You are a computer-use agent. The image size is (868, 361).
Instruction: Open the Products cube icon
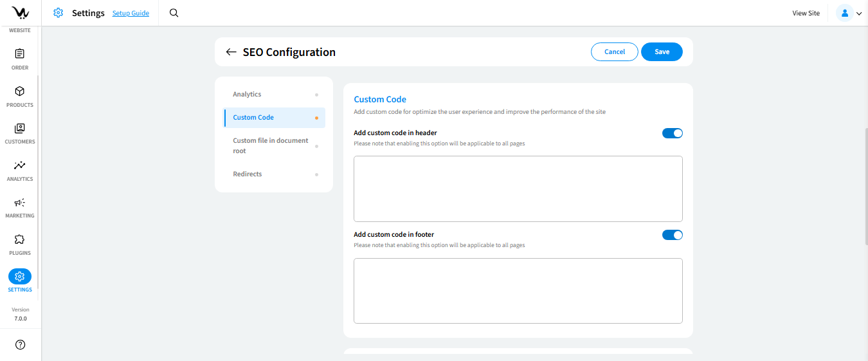tap(19, 91)
